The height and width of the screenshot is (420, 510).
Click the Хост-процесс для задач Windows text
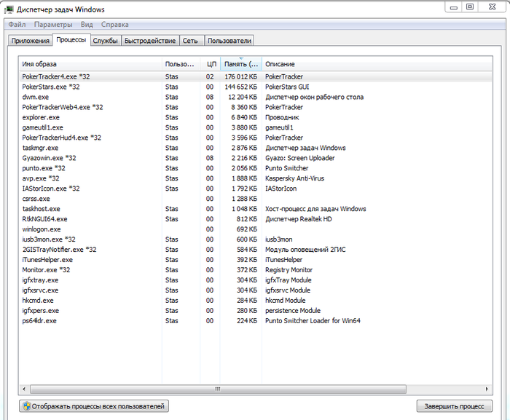315,209
